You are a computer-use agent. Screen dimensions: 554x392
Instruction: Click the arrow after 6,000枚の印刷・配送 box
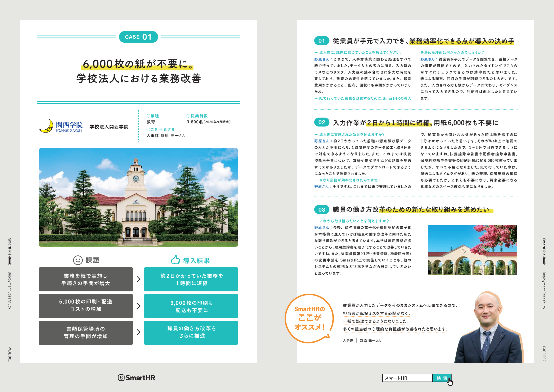(x=138, y=306)
